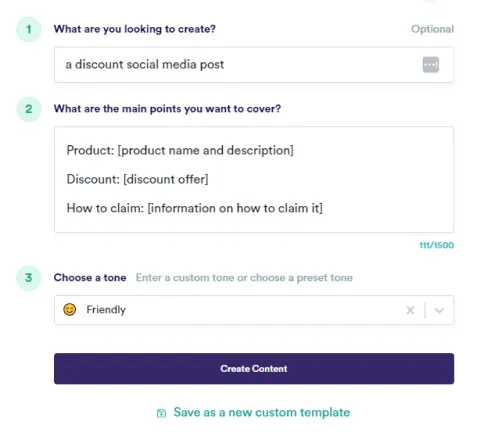Screen dimensions: 491x435
Task: Expand the tone dropdown using the chevron arrow
Action: [439, 311]
